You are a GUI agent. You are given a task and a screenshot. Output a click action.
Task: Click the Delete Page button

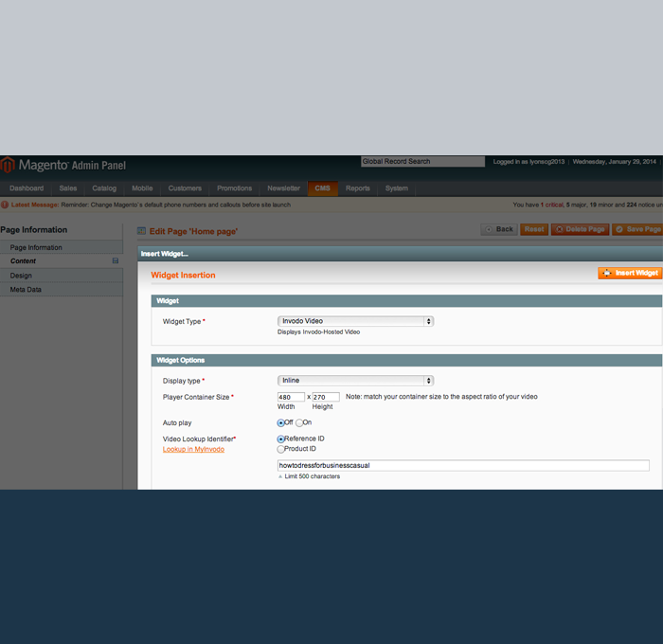[580, 229]
